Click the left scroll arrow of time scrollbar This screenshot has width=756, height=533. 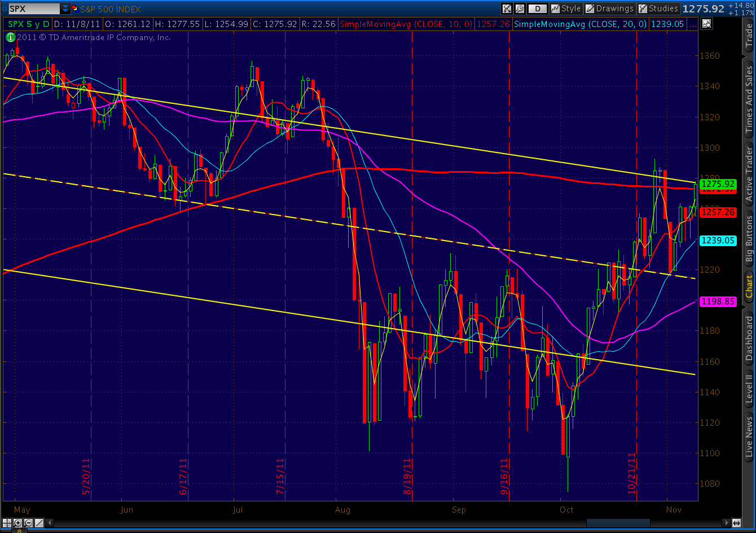tap(50, 523)
